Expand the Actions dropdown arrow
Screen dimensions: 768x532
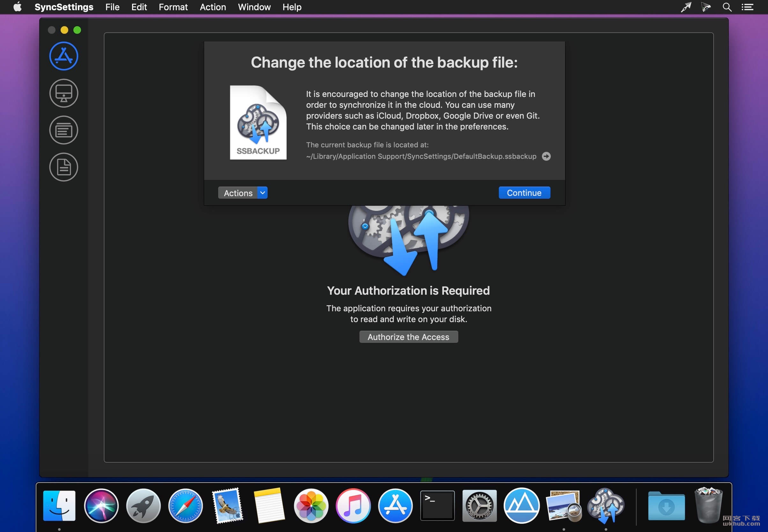click(262, 193)
